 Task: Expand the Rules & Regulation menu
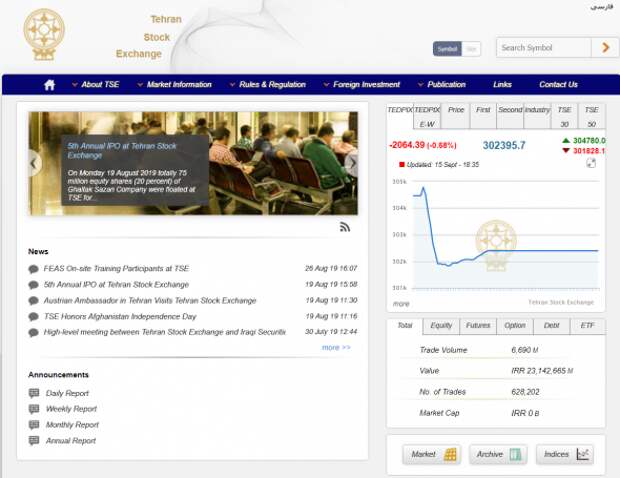click(x=268, y=85)
